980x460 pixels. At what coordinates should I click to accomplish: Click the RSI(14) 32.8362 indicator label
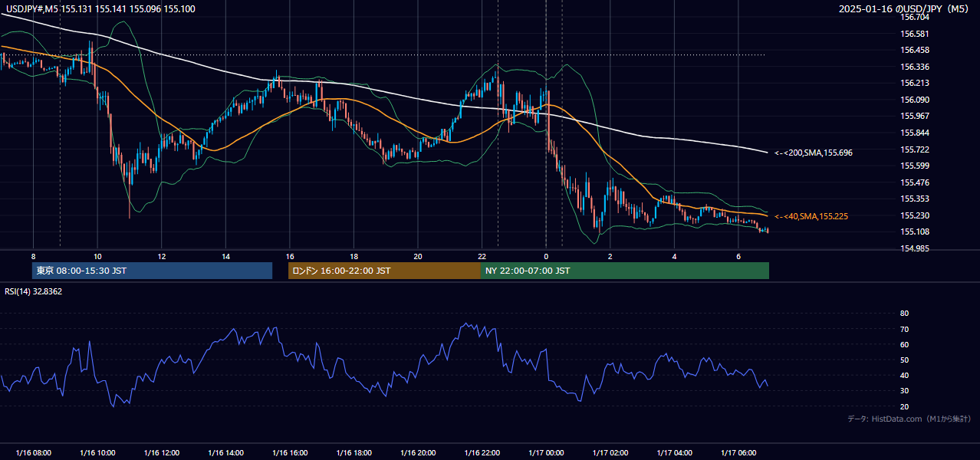coord(34,291)
